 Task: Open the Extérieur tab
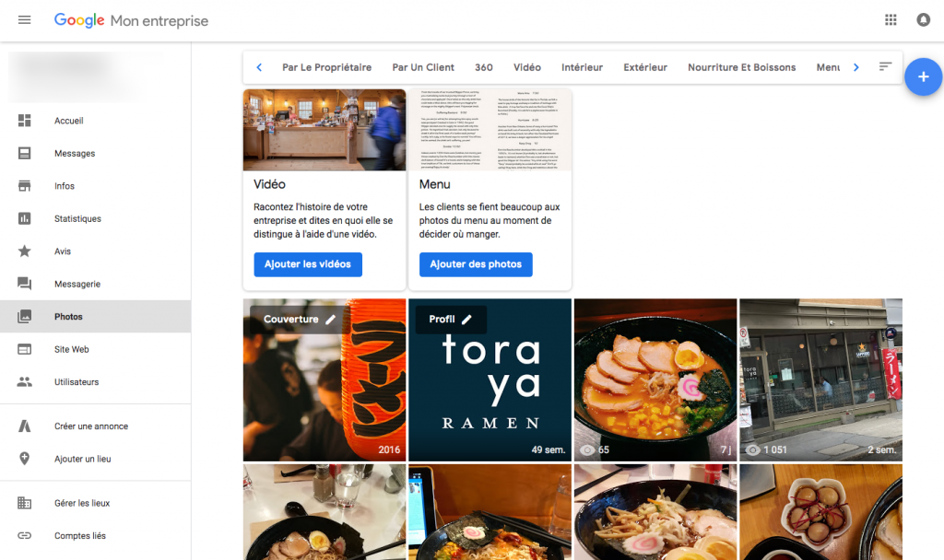pos(645,67)
